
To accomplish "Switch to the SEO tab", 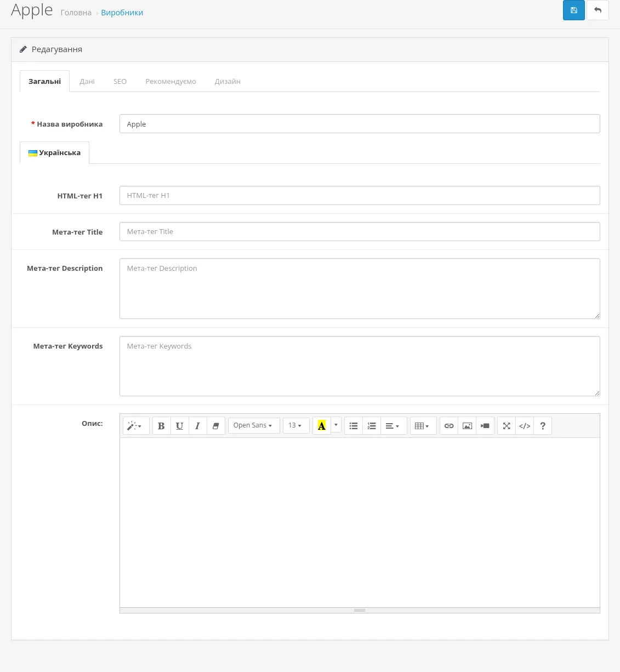I will pyautogui.click(x=120, y=81).
